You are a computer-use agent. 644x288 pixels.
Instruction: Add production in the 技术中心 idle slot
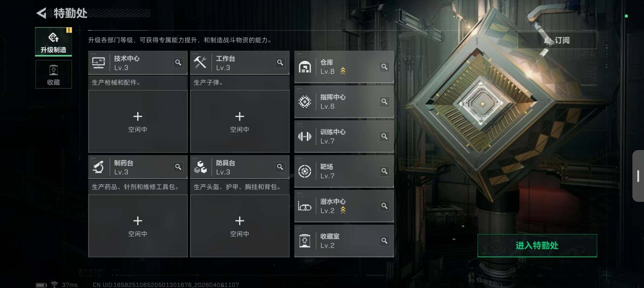(138, 121)
